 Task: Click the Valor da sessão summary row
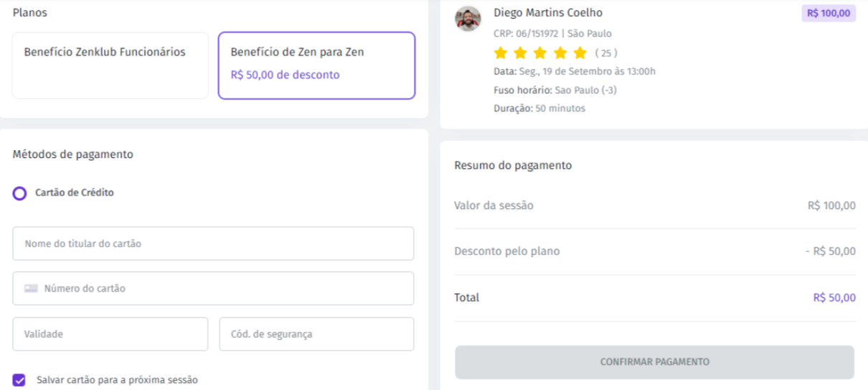(655, 205)
